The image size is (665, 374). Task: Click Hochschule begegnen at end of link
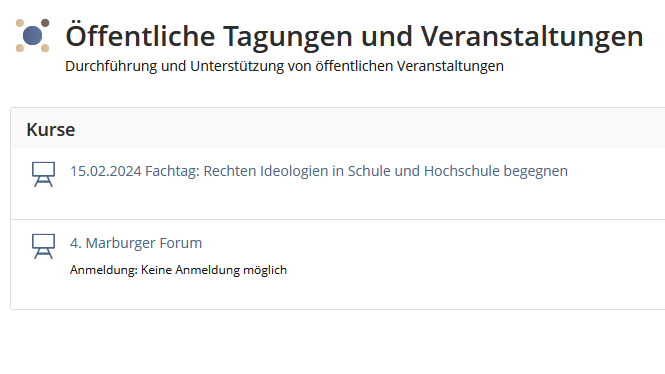pos(496,171)
